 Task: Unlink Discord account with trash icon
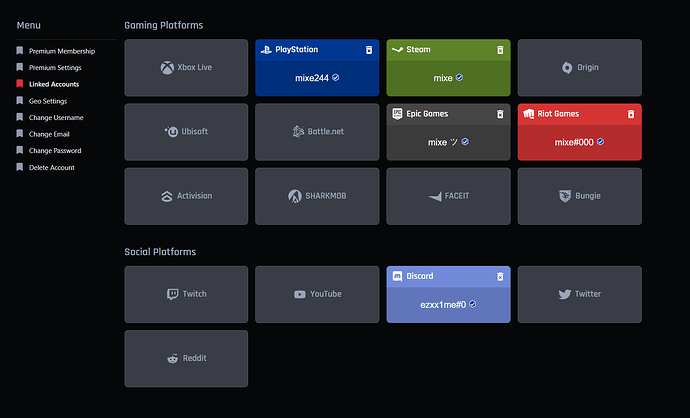500,277
